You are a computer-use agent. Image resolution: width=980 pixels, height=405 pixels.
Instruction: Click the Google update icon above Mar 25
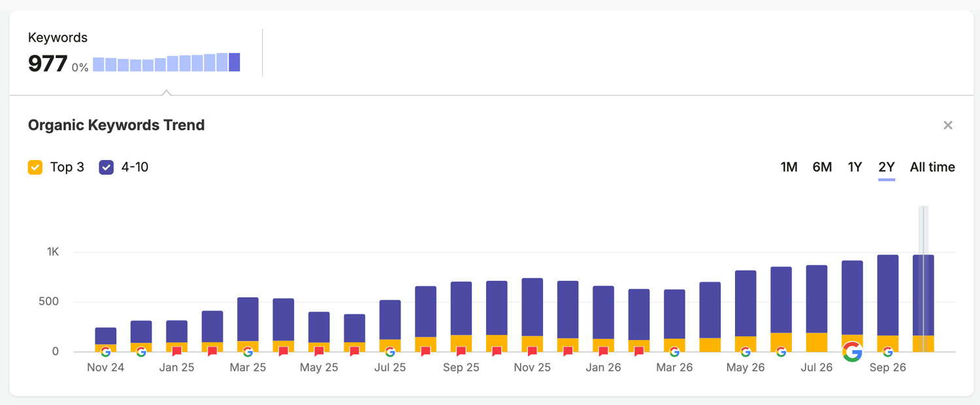248,352
